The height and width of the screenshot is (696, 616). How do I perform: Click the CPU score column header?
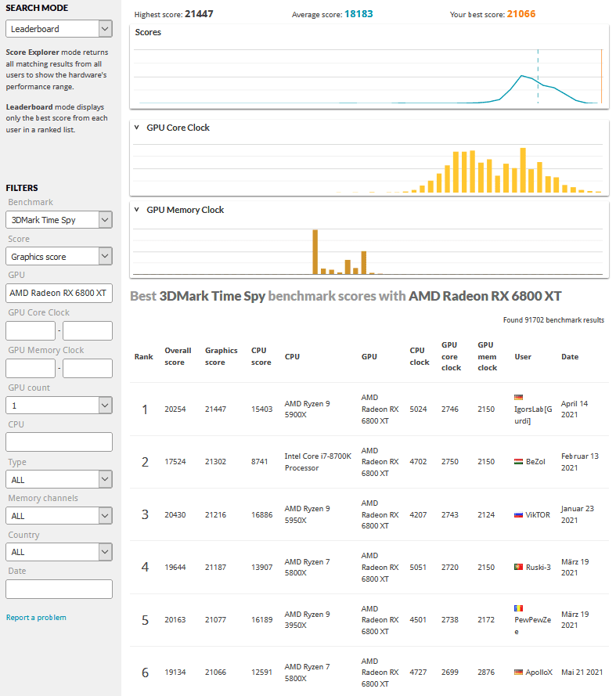(x=261, y=356)
